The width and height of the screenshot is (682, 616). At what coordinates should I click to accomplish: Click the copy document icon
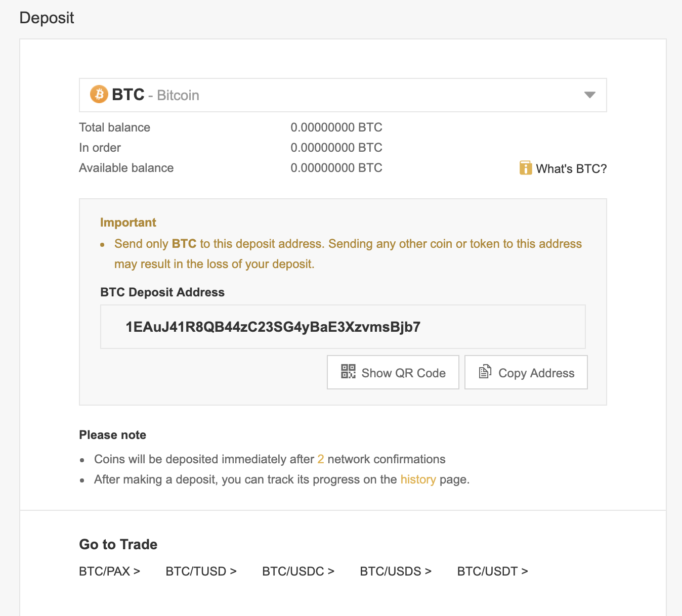coord(485,371)
